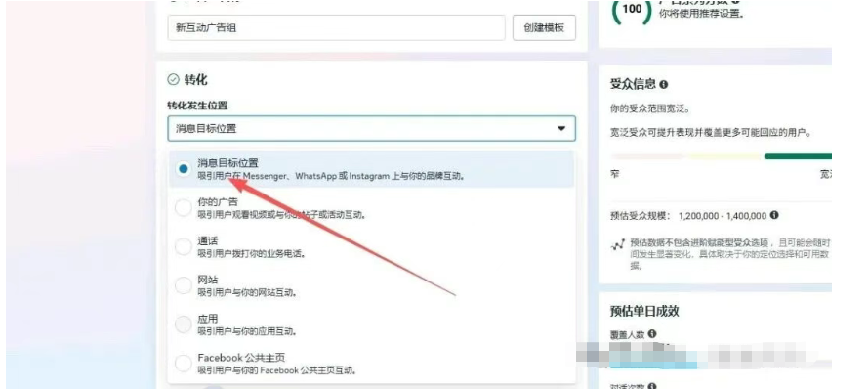Click the 预估单日成效 heading
Image resolution: width=868 pixels, height=389 pixels.
(x=644, y=311)
